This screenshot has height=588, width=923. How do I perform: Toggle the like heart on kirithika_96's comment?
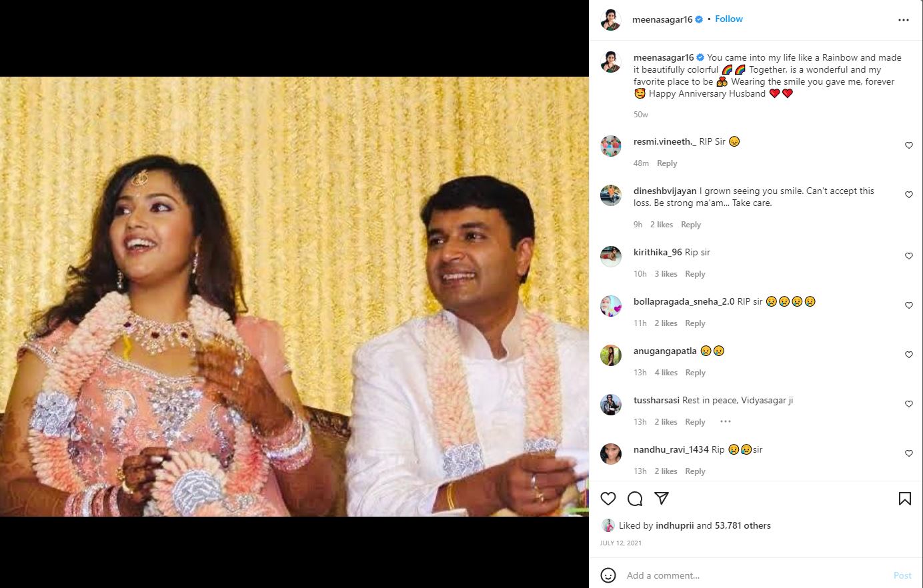pos(909,255)
